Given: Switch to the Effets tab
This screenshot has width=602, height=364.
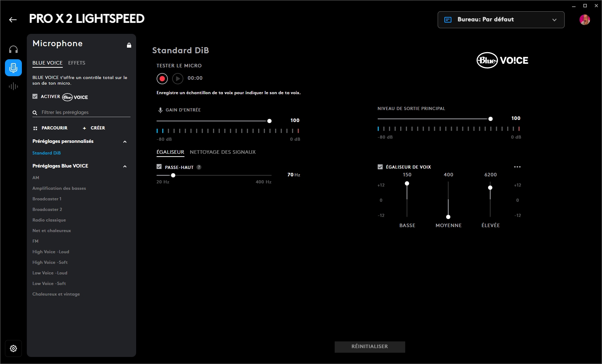Looking at the screenshot, I should [77, 63].
